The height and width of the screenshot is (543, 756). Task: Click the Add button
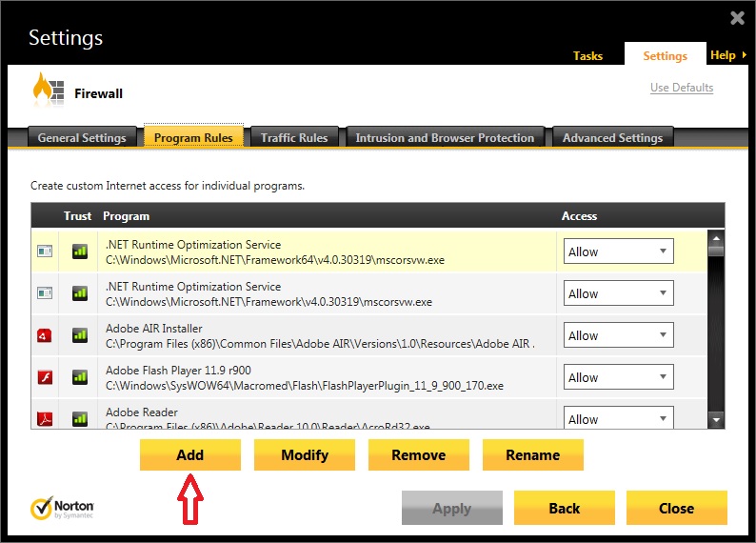coord(190,454)
